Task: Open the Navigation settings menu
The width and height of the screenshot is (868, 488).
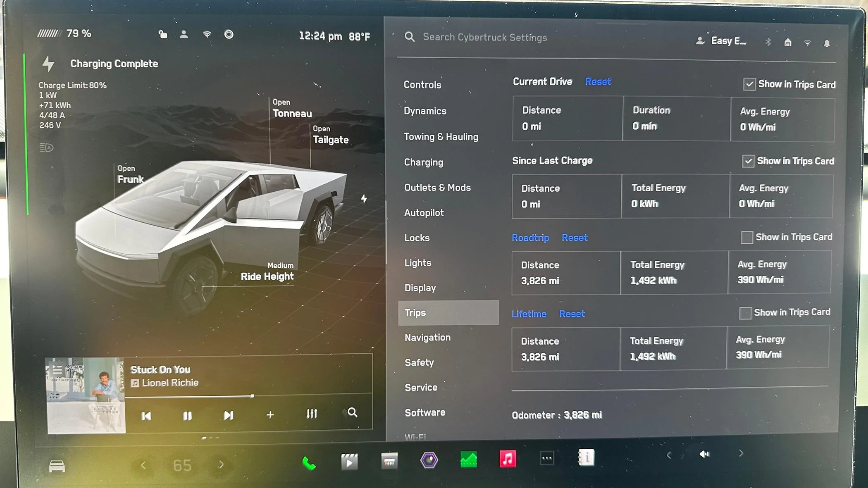Action: (428, 338)
